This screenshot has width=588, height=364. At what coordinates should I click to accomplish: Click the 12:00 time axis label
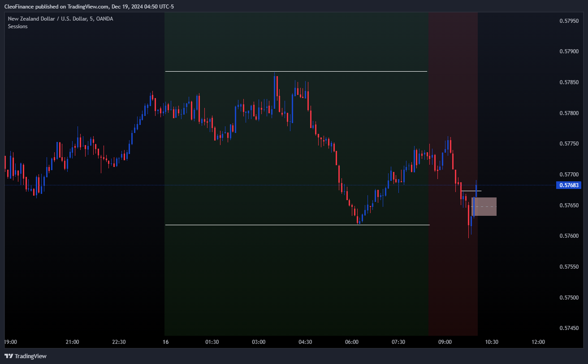point(538,342)
